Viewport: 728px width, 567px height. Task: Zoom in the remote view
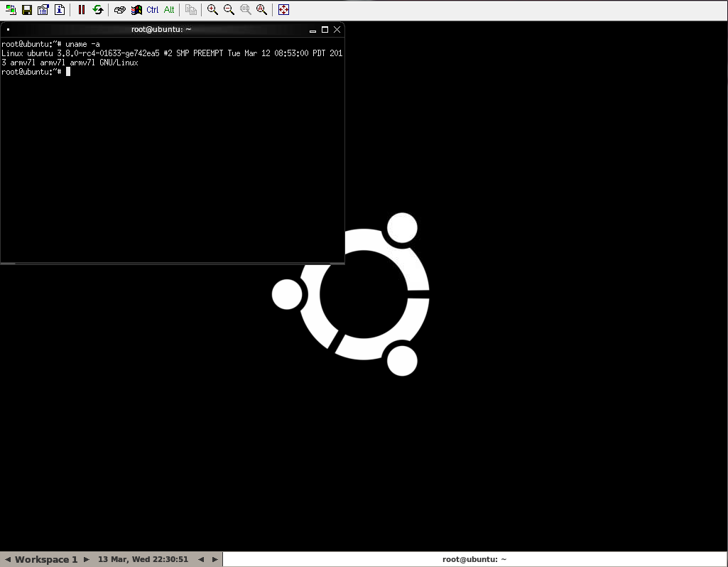(x=212, y=10)
